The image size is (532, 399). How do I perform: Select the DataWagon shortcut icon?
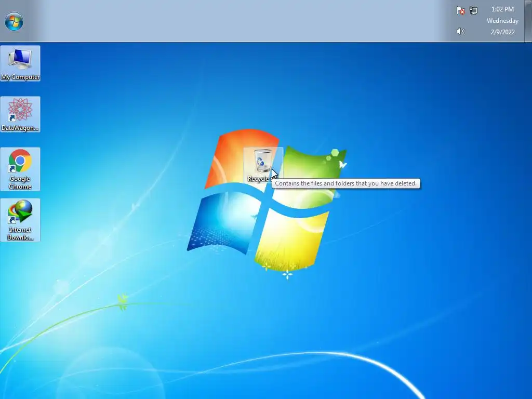pos(20,114)
